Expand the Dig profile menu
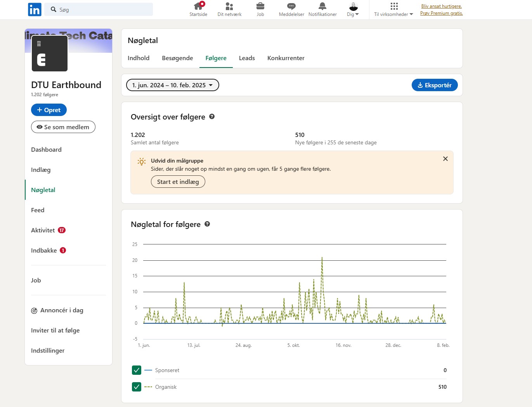 click(353, 14)
